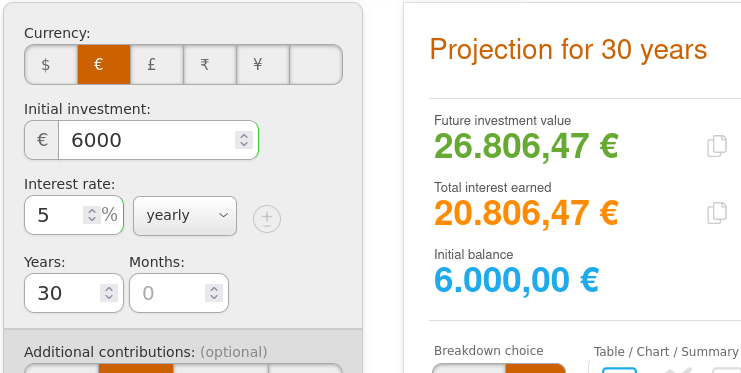
Task: Select the Table view icon
Action: pos(619,370)
